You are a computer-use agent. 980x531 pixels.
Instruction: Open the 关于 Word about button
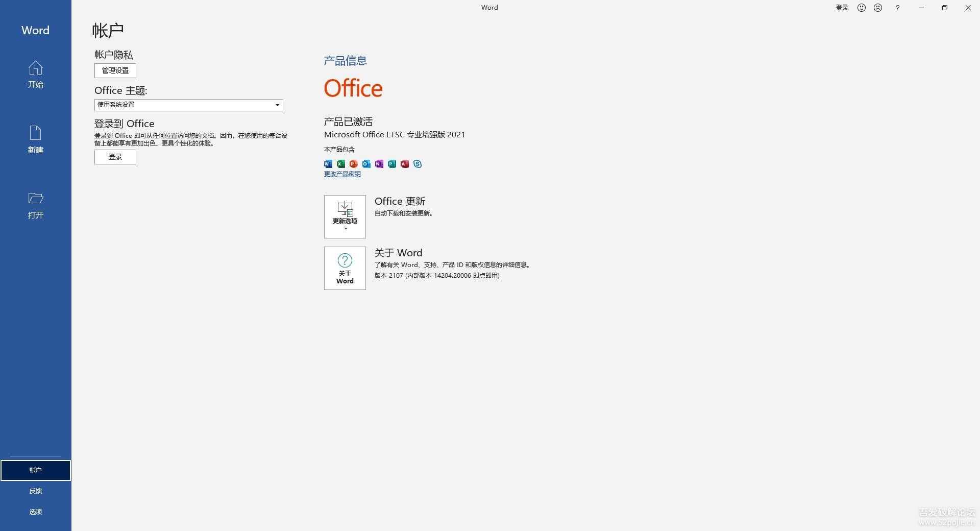click(345, 269)
